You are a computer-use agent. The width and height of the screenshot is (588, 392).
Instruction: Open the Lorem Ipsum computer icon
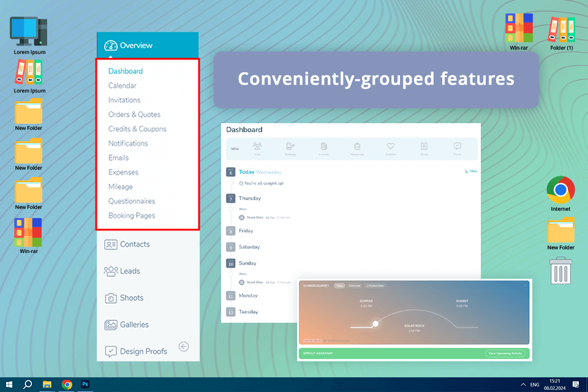[x=29, y=36]
